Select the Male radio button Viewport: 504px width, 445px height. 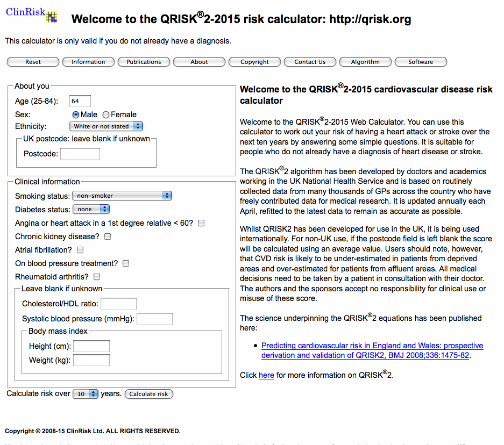76,114
